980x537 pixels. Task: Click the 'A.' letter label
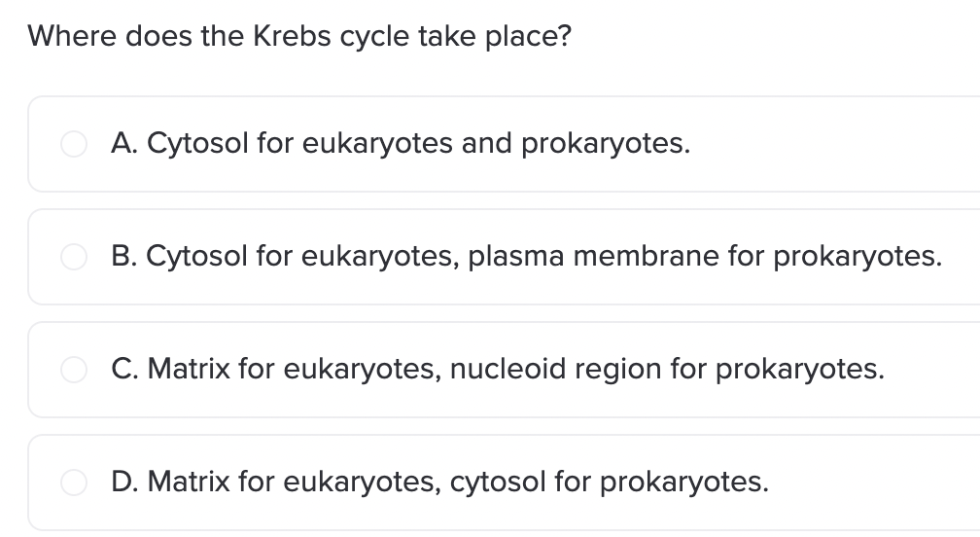[x=123, y=143]
